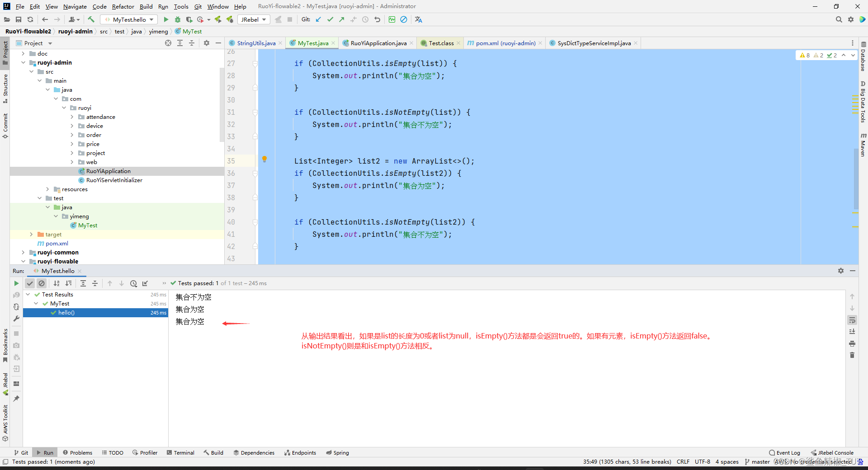This screenshot has height=470, width=868.
Task: Toggle Sort Alphabetically in test results
Action: tap(57, 283)
